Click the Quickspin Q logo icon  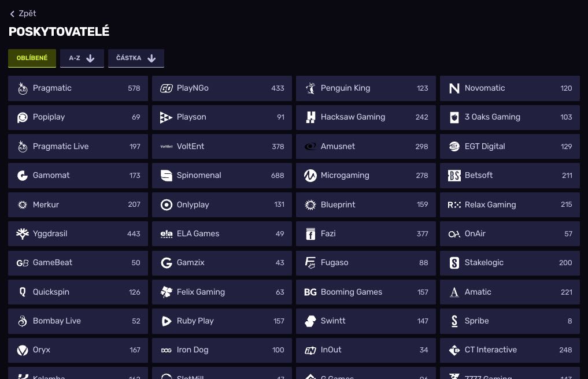pos(23,292)
